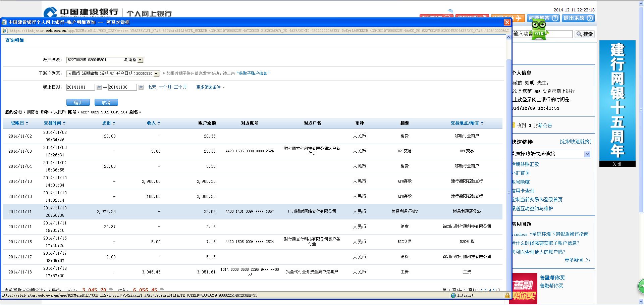Screen dimensions: 644x305
Task: Open the start date calendar picker
Action: [99, 88]
